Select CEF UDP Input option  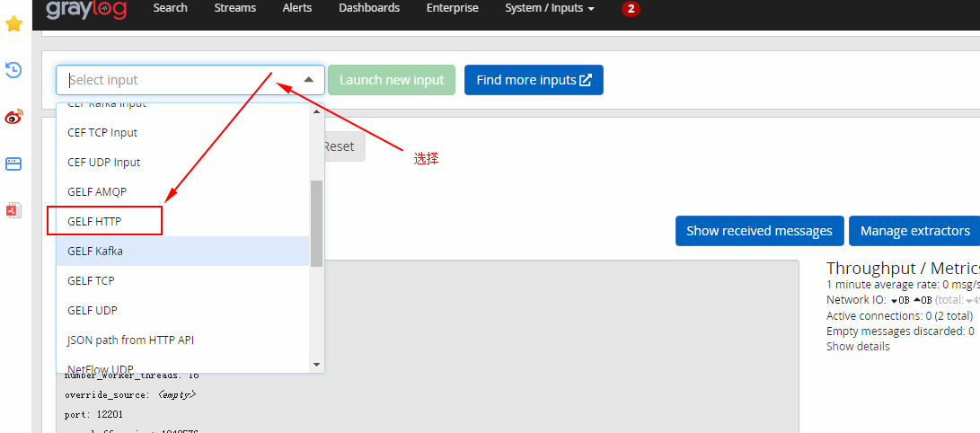(183, 162)
